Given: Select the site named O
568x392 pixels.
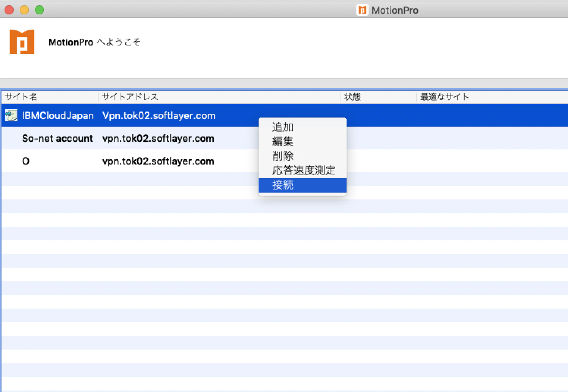Looking at the screenshot, I should coord(26,161).
